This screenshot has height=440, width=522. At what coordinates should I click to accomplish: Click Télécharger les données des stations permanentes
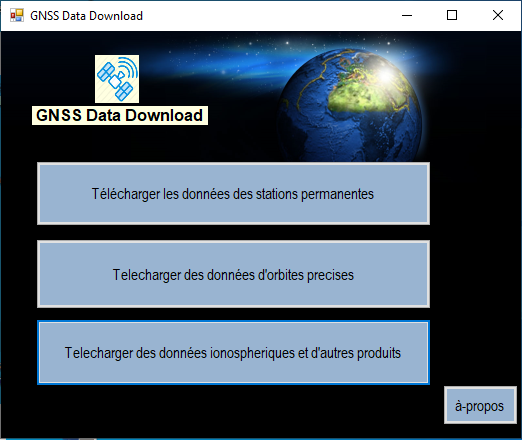coord(233,194)
